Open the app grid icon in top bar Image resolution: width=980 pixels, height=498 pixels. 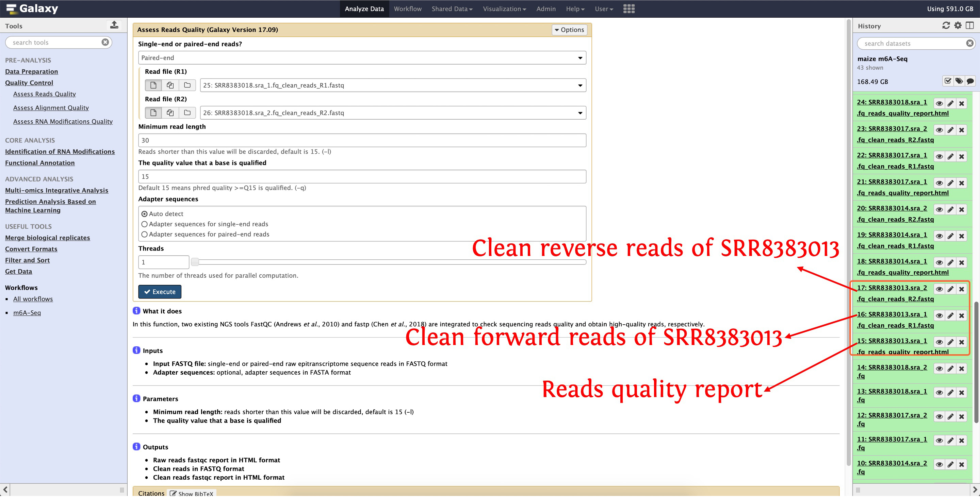click(628, 9)
